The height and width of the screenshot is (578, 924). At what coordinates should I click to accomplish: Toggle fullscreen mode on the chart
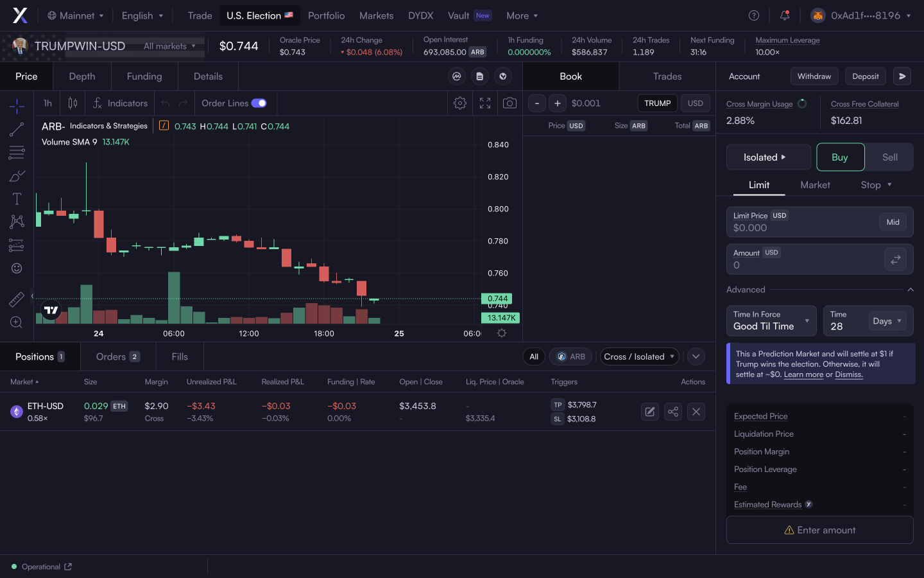pyautogui.click(x=484, y=103)
